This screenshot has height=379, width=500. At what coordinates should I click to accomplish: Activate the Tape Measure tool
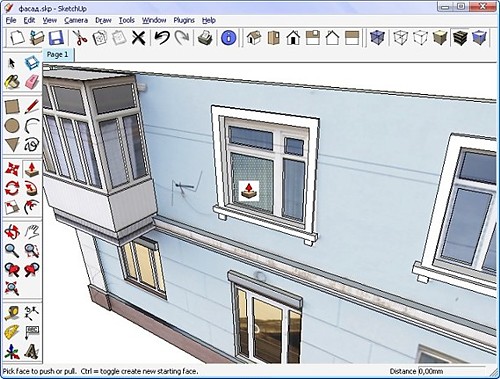click(x=12, y=313)
